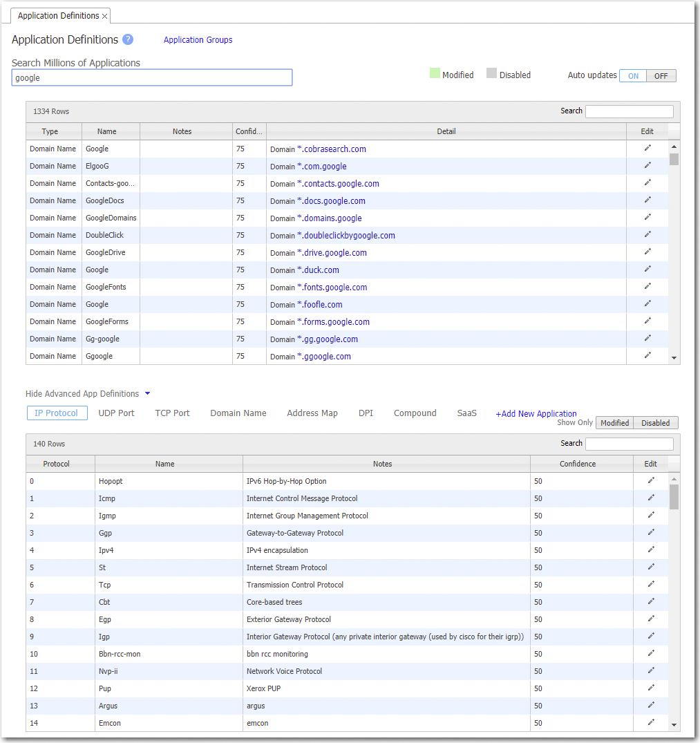
Task: Close the Application Definitions tab
Action: pos(104,16)
